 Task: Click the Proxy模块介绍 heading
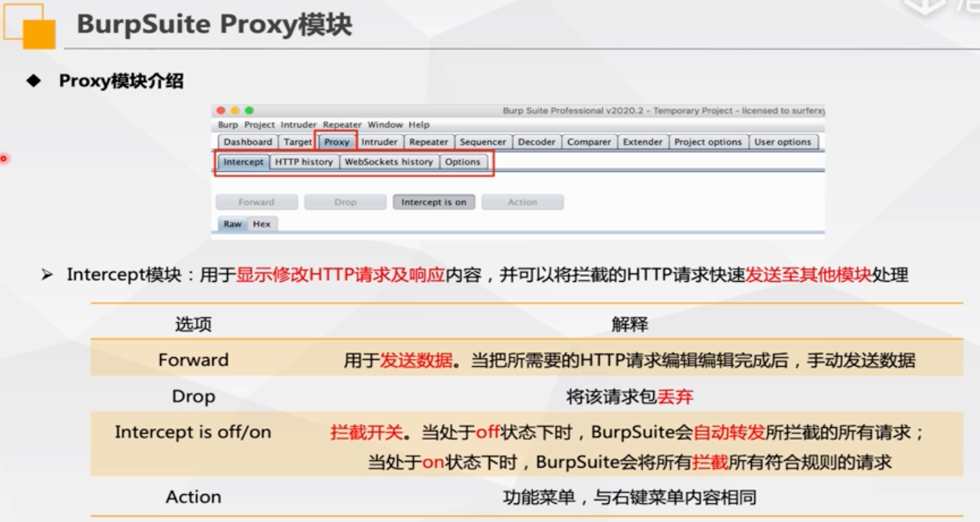point(121,81)
